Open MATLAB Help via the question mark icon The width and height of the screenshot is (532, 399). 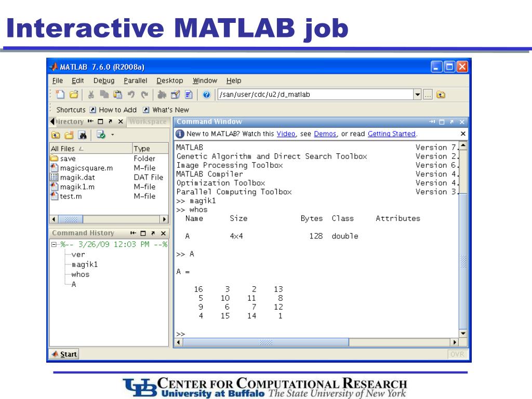(x=207, y=95)
